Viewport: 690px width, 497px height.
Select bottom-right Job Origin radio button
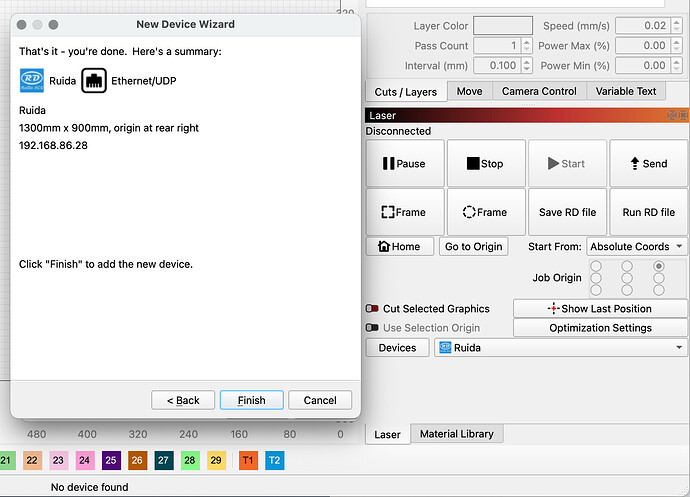click(x=659, y=290)
